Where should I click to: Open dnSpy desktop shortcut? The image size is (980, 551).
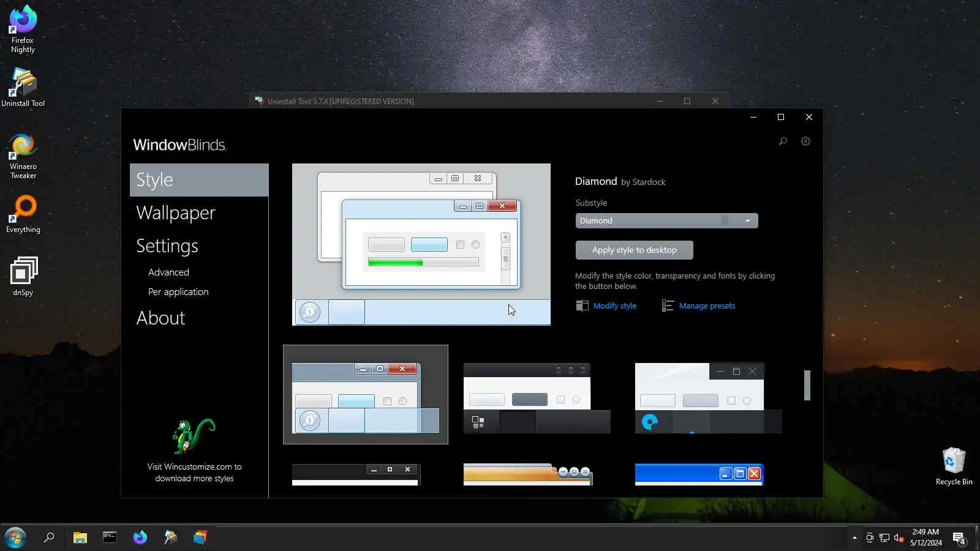click(x=23, y=276)
